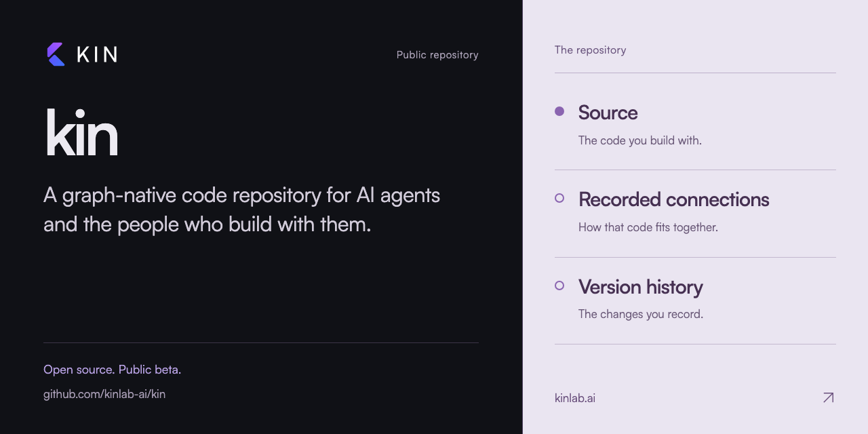This screenshot has height=434, width=868.
Task: Click the graph-native code repository tagline
Action: coord(242,210)
